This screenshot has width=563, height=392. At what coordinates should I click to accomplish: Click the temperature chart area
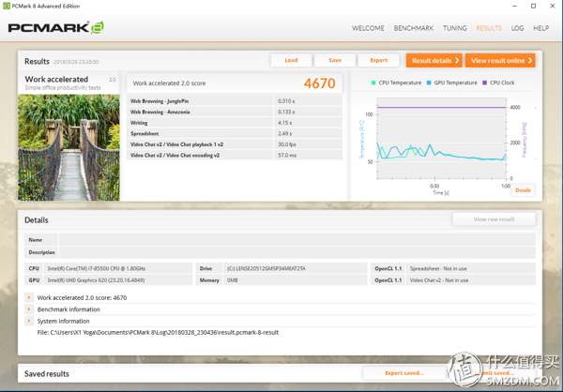tap(442, 138)
